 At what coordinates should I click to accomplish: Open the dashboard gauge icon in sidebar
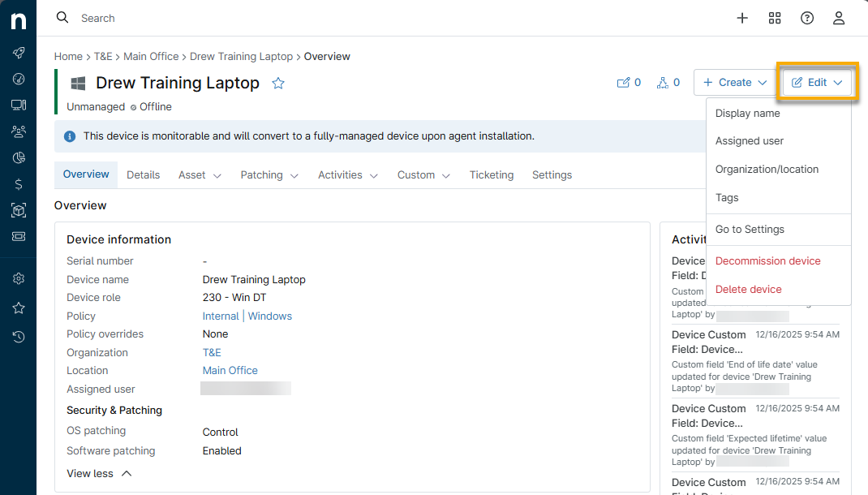point(18,79)
